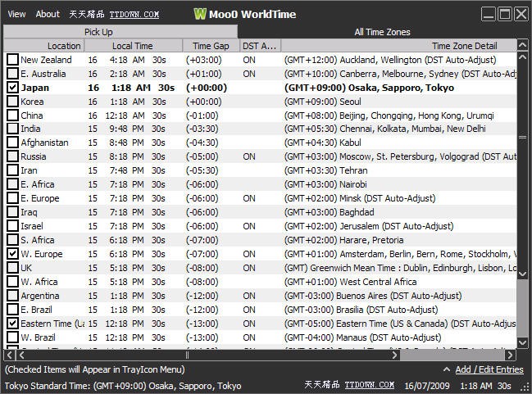
Task: Click the far-left horizontal jump arrow
Action: (10, 355)
